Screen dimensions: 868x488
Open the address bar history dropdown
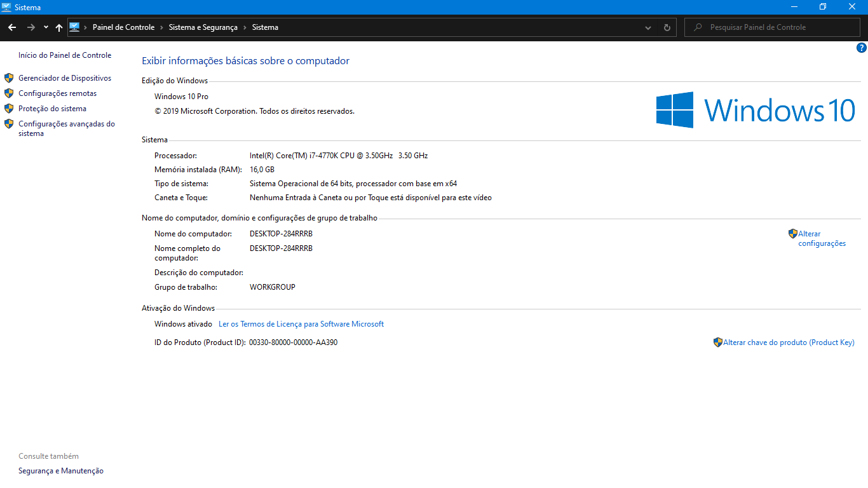pyautogui.click(x=648, y=27)
